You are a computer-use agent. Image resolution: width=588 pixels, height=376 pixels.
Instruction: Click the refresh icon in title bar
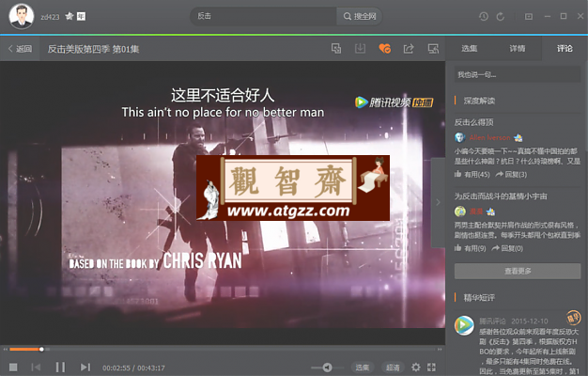tap(501, 16)
